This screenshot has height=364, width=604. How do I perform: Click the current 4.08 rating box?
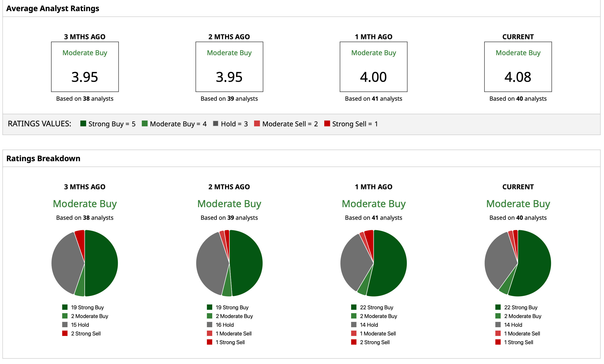pyautogui.click(x=518, y=67)
